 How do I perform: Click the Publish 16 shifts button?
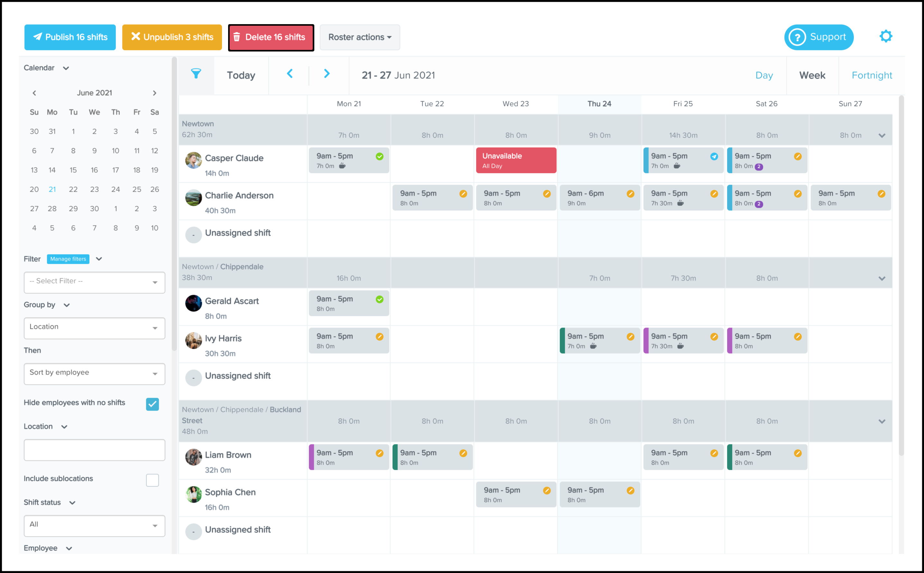70,37
